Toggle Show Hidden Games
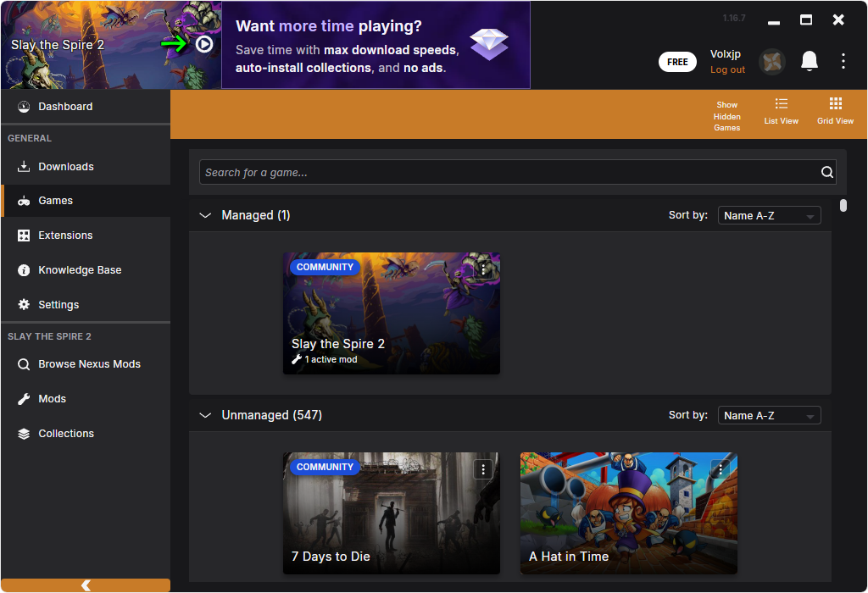This screenshot has width=868, height=593. tap(726, 116)
